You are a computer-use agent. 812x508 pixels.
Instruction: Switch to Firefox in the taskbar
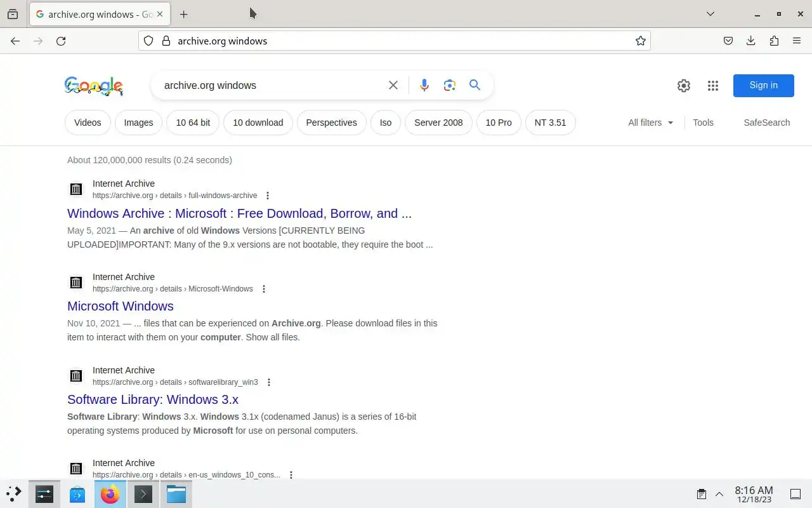click(110, 494)
